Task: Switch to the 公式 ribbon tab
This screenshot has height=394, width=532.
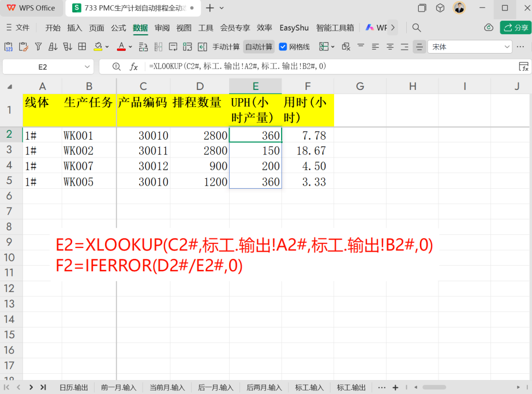Action: click(x=118, y=28)
